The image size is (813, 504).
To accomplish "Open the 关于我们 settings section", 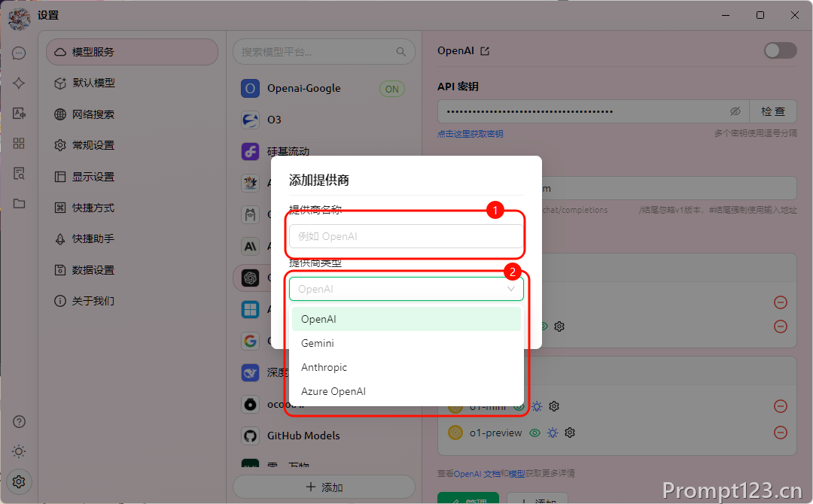I will coord(132,301).
